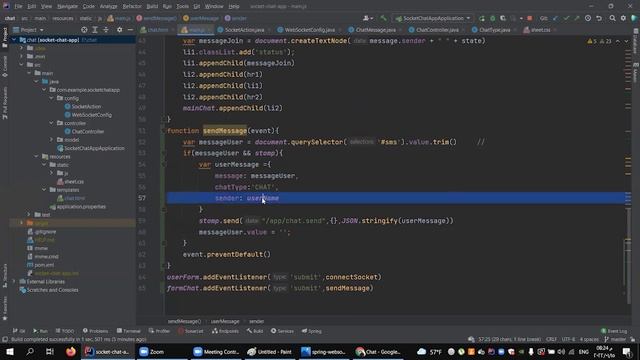
Task: Open the TODO tool window
Action: coord(65,331)
